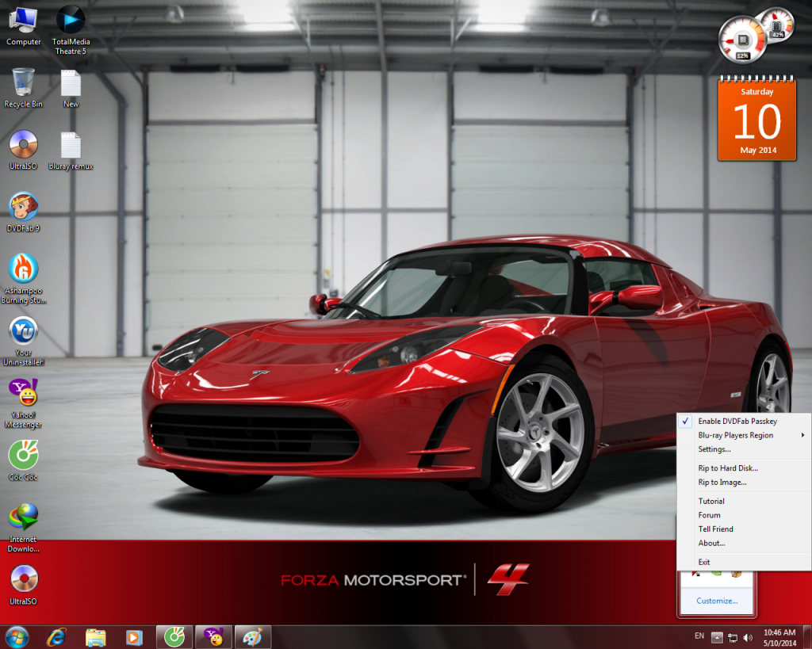Open Forum from the Passkey menu

coord(744,515)
